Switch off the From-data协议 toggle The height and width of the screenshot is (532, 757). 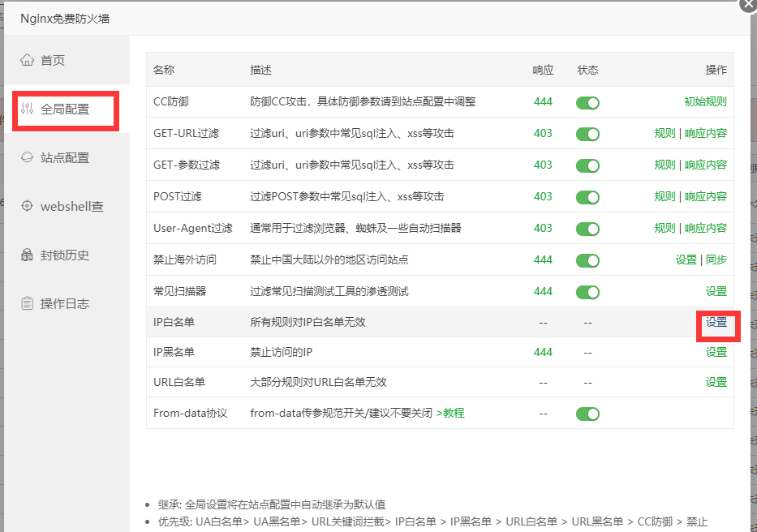pos(587,414)
